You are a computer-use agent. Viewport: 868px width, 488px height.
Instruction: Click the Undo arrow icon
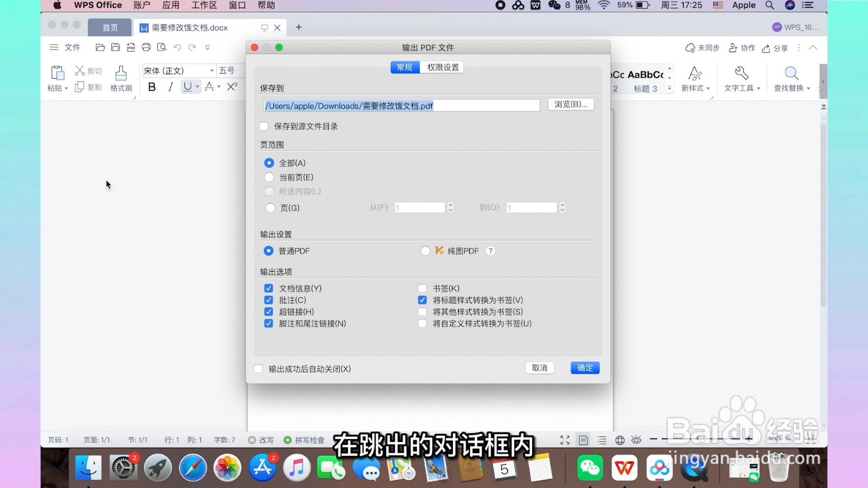click(177, 48)
